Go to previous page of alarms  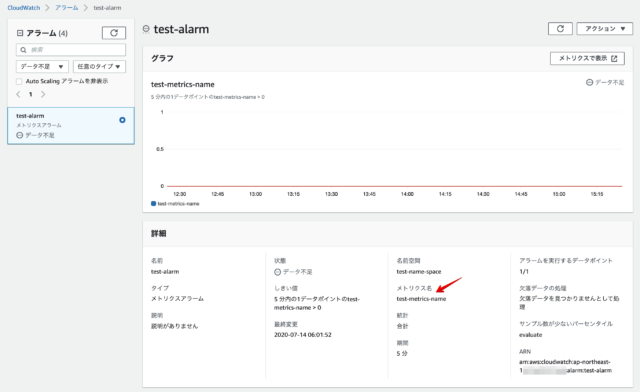pos(18,94)
